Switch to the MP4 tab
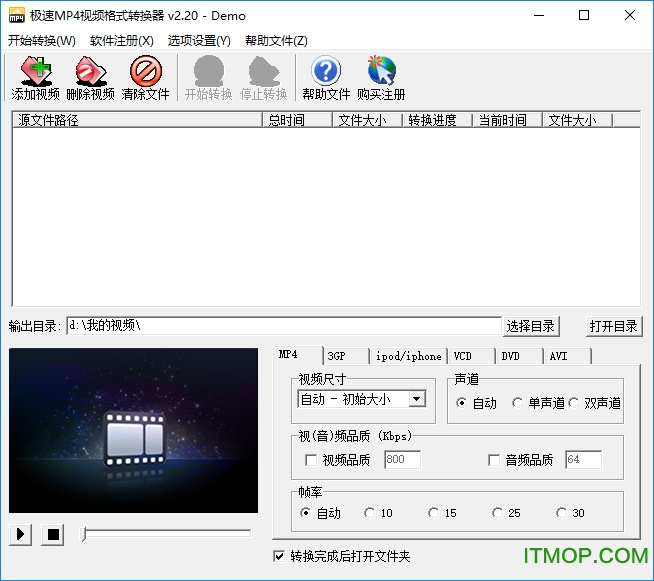Viewport: 654px width, 581px height. tap(297, 355)
